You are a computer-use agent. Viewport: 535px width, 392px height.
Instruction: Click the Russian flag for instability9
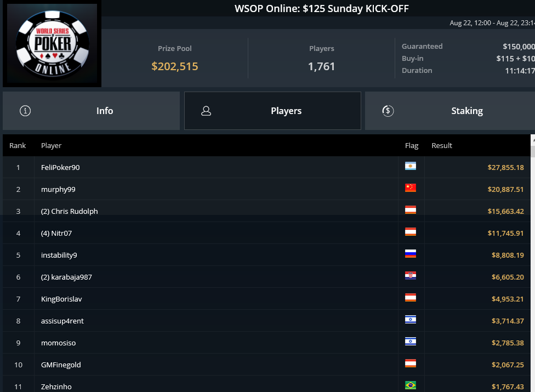(x=410, y=254)
